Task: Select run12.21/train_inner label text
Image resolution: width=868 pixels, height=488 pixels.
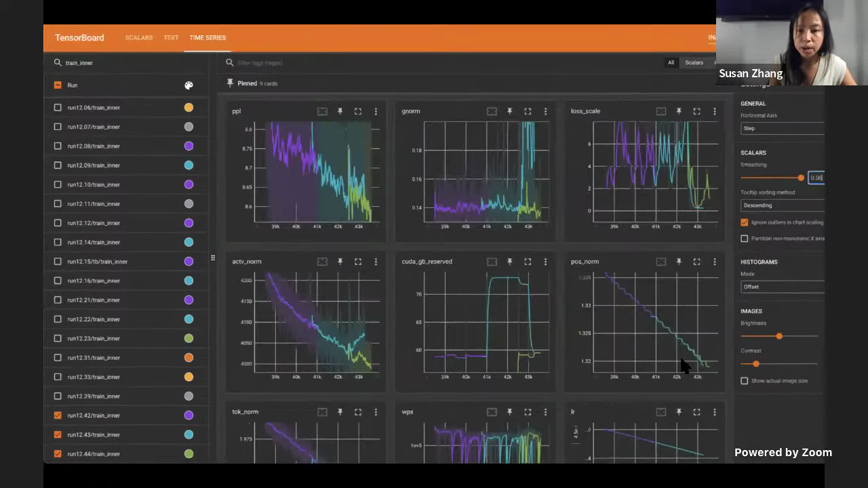Action: pos(94,300)
